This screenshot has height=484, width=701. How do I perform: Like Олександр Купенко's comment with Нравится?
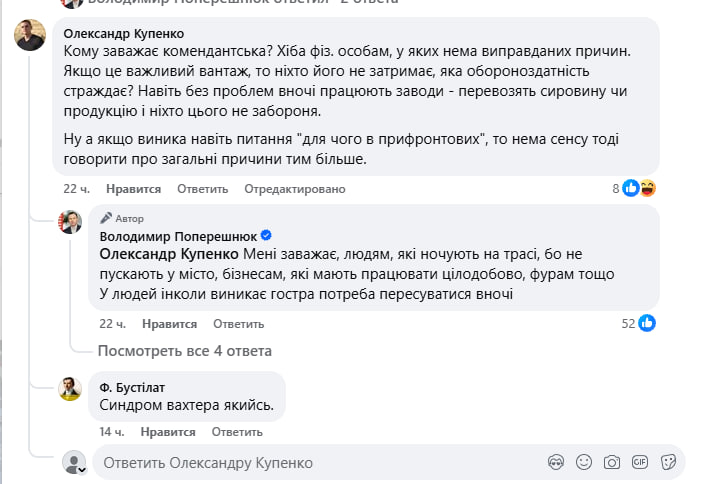(x=134, y=189)
